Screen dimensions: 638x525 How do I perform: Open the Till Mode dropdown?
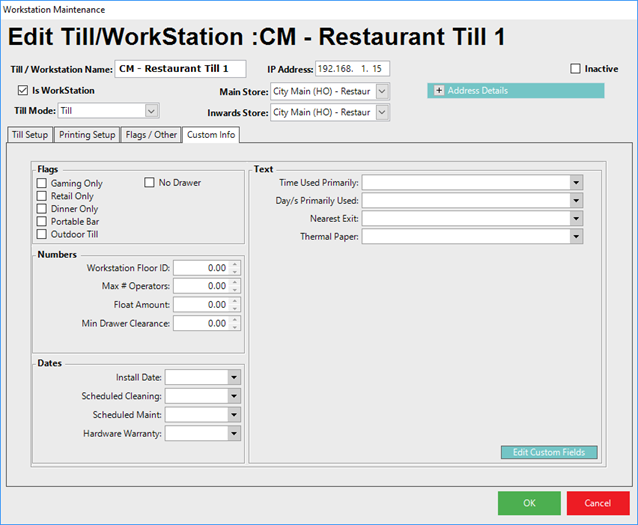(x=151, y=111)
